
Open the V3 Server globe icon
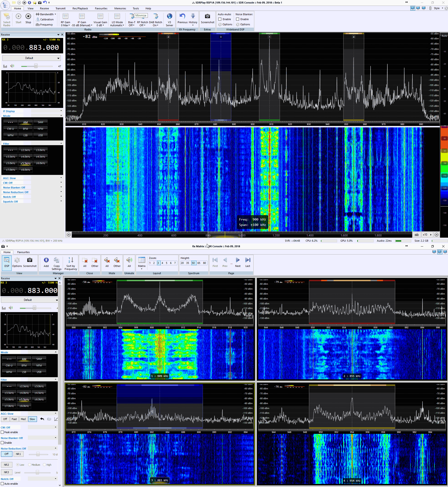click(x=169, y=16)
